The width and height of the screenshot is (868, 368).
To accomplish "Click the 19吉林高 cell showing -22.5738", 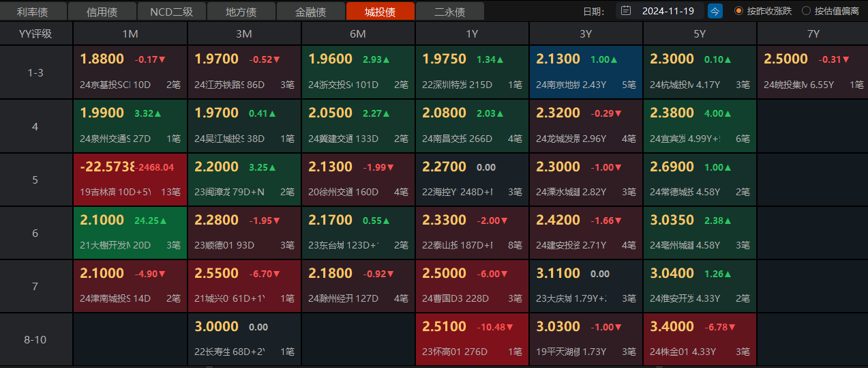I will [x=130, y=180].
